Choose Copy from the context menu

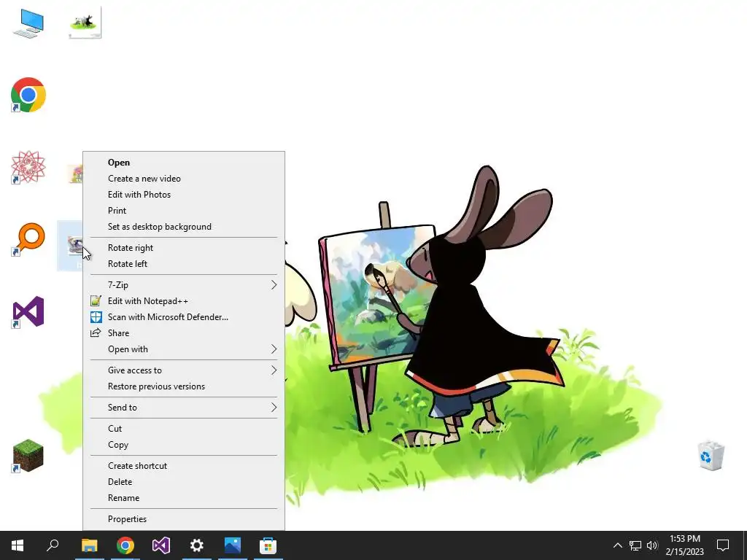(183, 445)
